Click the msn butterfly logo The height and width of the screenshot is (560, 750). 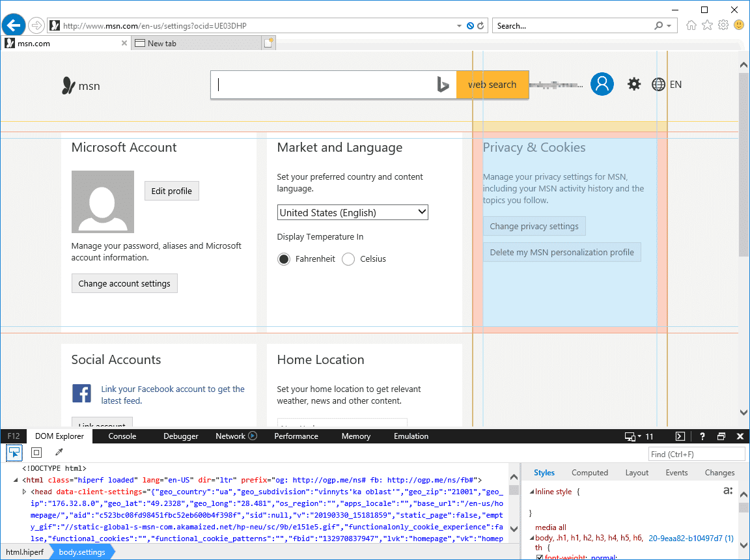point(81,85)
